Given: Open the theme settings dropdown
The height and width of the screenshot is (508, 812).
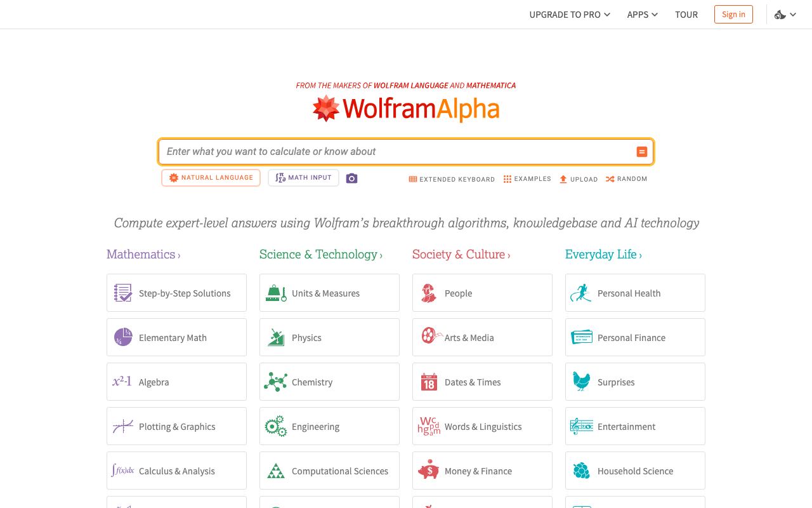Looking at the screenshot, I should [785, 15].
